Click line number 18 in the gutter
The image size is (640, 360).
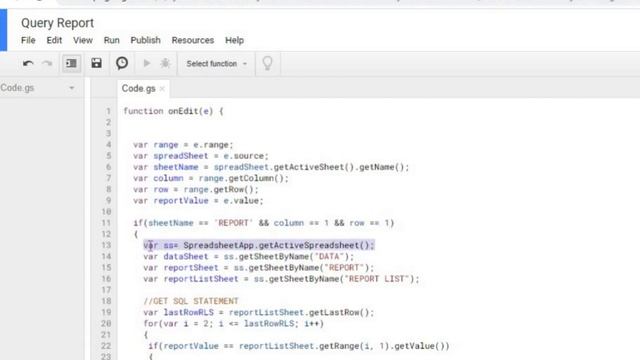(x=106, y=301)
